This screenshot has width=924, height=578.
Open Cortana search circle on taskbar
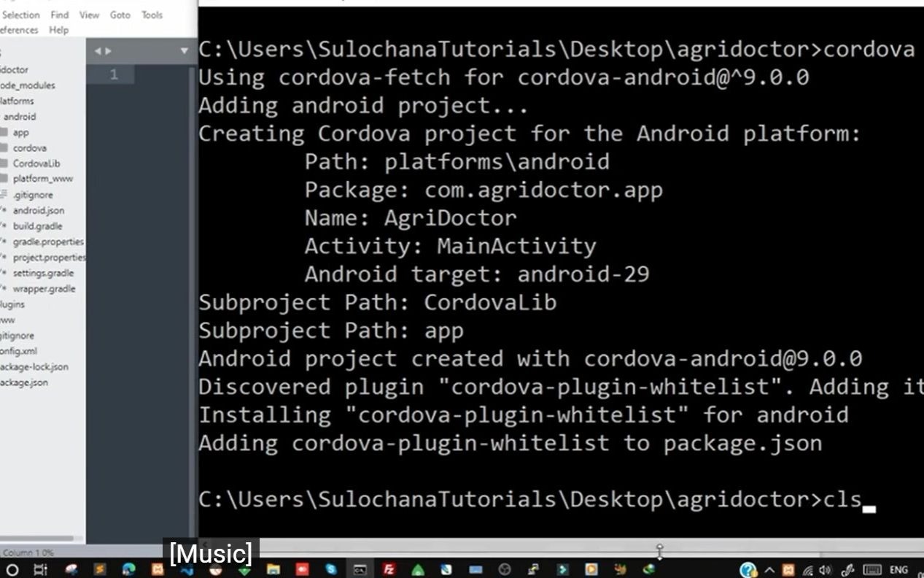pos(12,570)
